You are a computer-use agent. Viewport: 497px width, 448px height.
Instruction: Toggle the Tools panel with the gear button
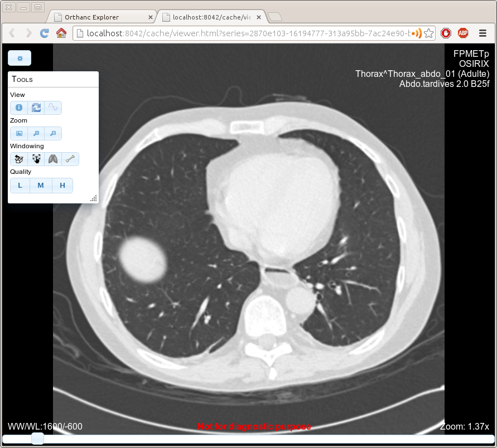[x=20, y=59]
